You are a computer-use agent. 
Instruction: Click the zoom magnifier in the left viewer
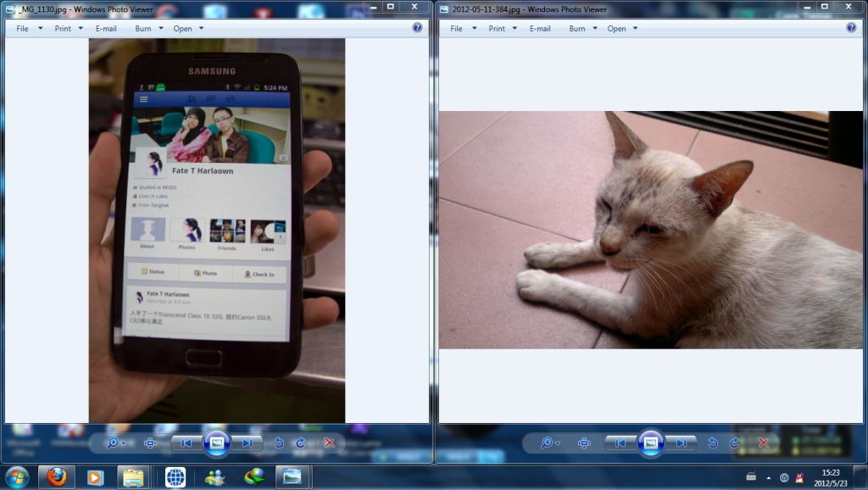[x=114, y=443]
